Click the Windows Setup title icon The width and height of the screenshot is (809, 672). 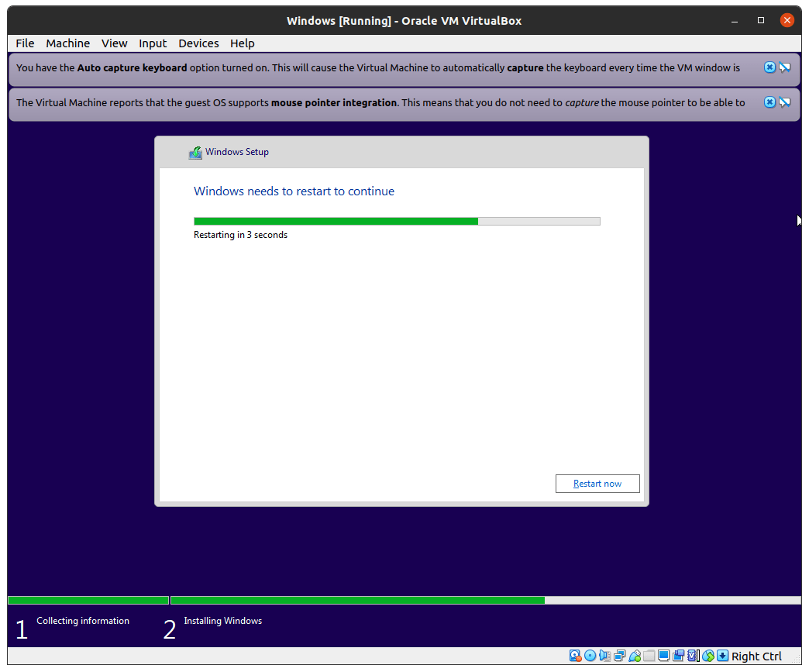click(195, 152)
